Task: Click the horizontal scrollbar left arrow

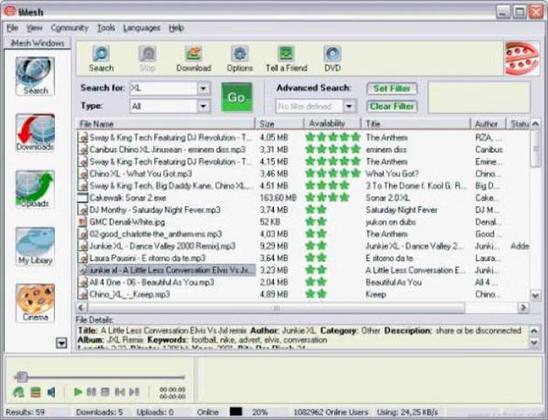Action: point(81,307)
